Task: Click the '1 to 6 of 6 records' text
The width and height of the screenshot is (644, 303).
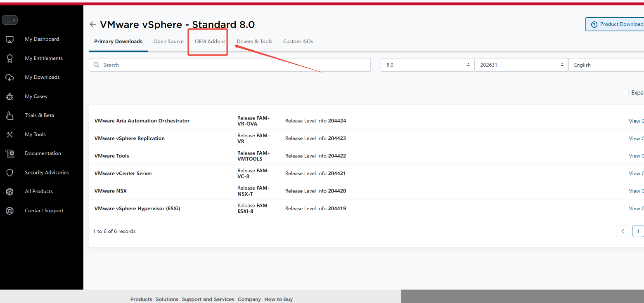Action: click(x=114, y=231)
